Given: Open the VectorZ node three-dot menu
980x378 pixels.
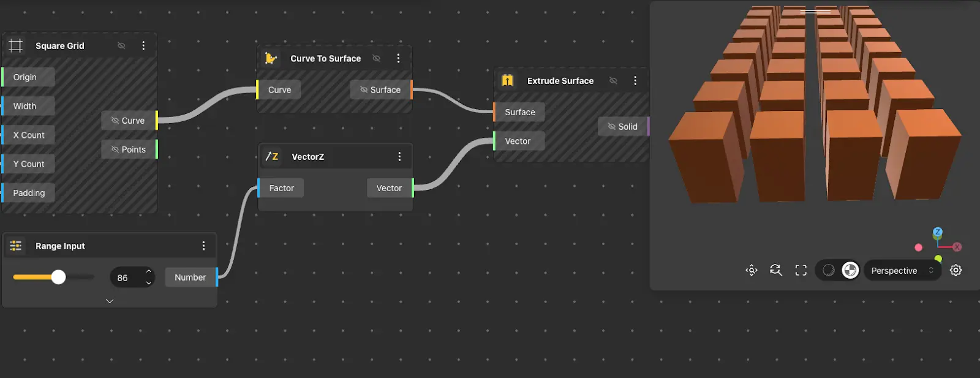Looking at the screenshot, I should [x=399, y=156].
